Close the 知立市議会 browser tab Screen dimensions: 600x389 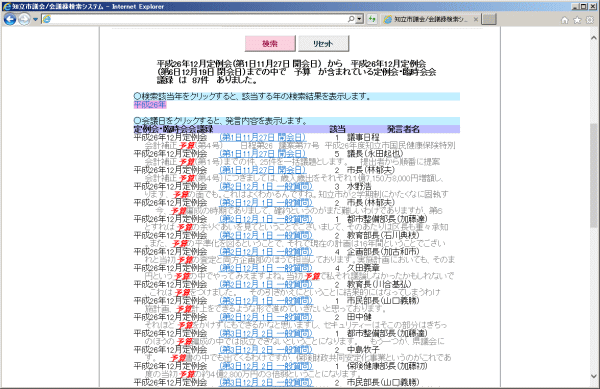click(x=476, y=19)
